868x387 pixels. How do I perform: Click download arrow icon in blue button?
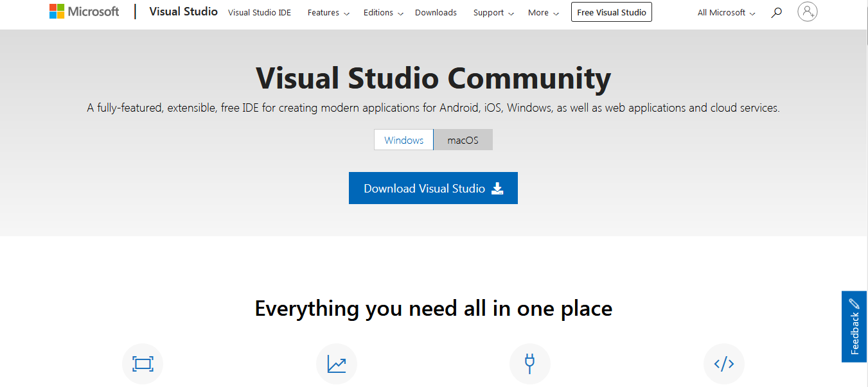tap(497, 188)
